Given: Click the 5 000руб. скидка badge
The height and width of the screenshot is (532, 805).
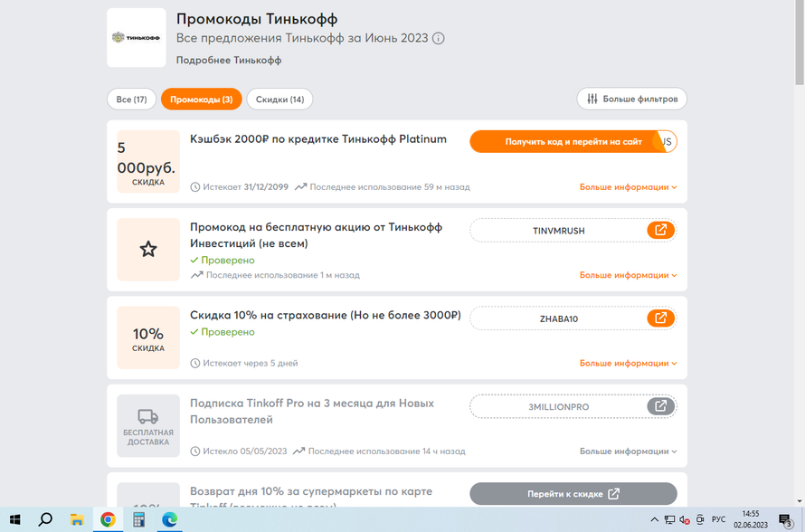Looking at the screenshot, I should pyautogui.click(x=148, y=162).
